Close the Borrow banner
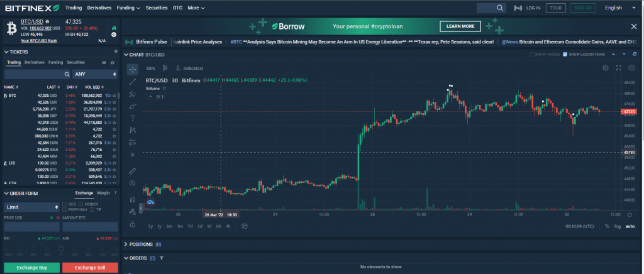Image resolution: width=644 pixels, height=274 pixels. coord(634,26)
